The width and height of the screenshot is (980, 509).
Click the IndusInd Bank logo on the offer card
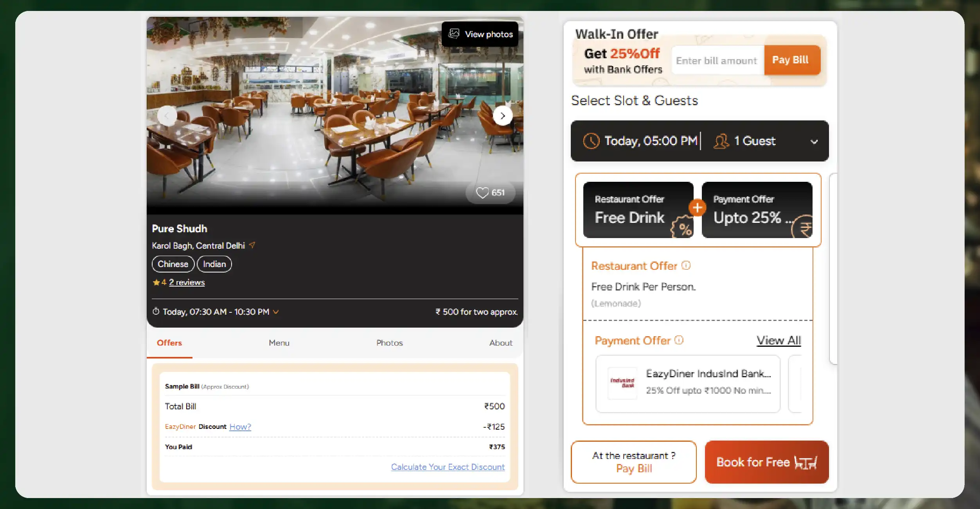[x=622, y=384]
